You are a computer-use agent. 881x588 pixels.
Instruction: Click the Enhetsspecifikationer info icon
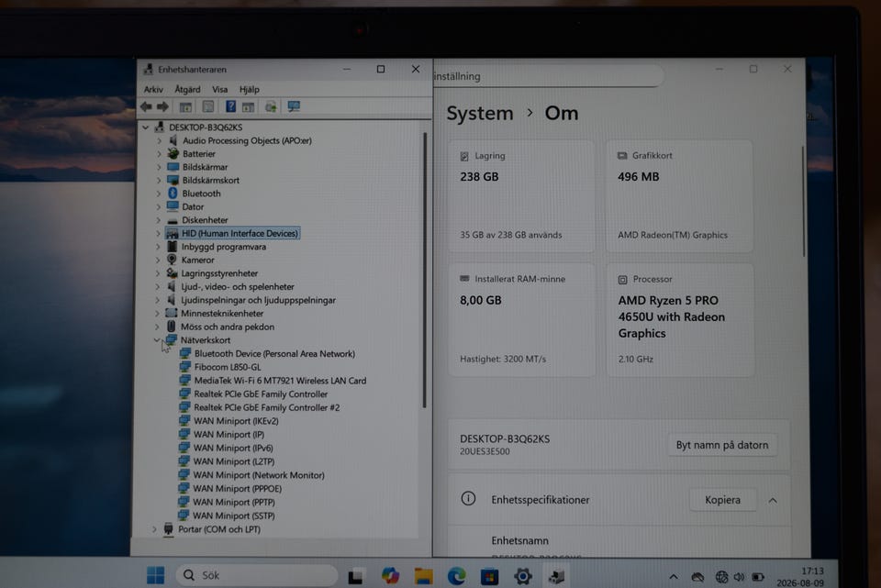468,499
